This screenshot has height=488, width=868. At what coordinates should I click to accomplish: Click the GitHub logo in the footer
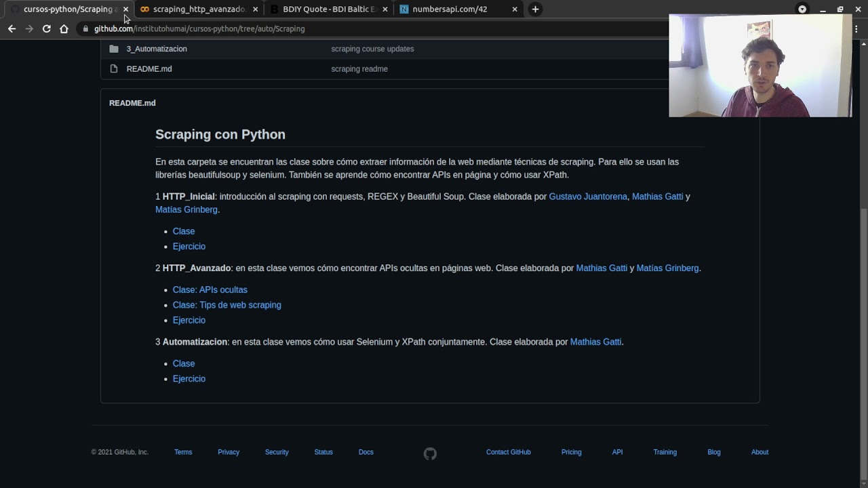(430, 453)
